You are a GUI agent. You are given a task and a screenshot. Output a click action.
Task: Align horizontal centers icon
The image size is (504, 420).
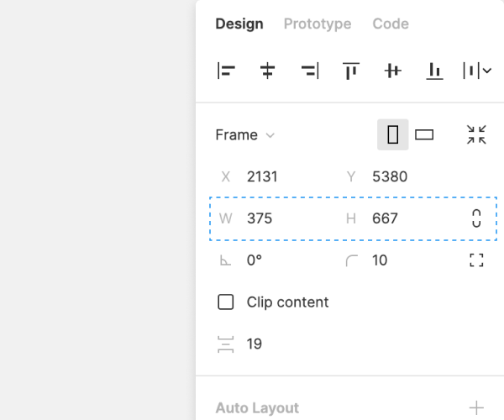(268, 71)
